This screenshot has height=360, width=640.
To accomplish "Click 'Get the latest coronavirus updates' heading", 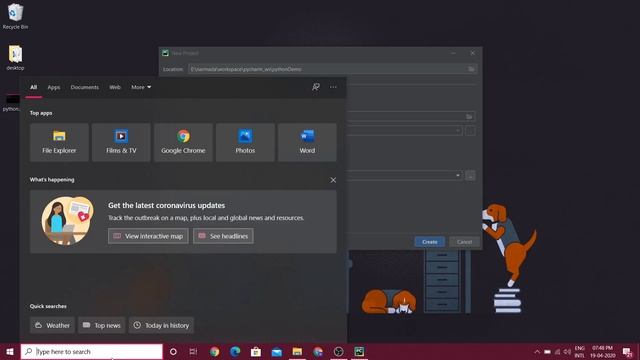I will coord(167,205).
